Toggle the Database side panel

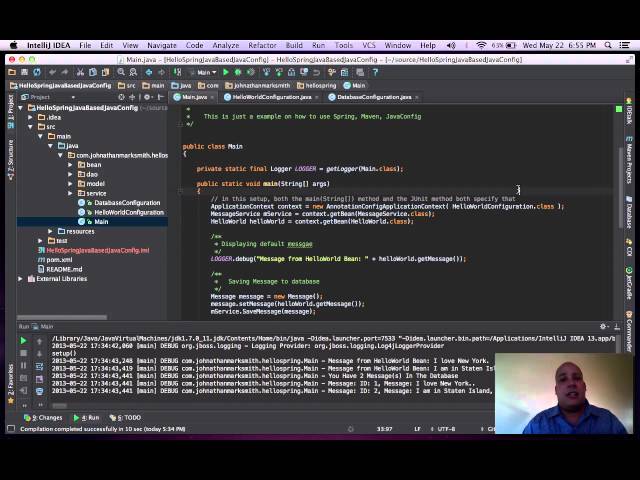[x=629, y=212]
